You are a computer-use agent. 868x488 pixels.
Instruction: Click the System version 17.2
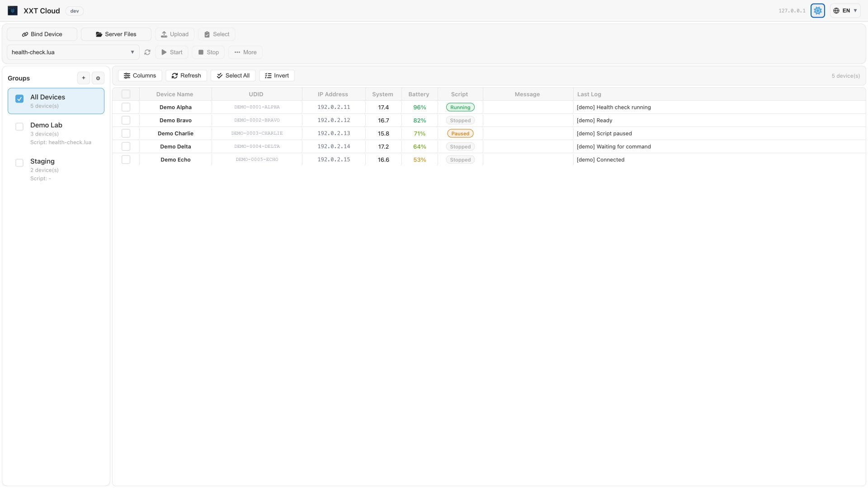(x=383, y=147)
